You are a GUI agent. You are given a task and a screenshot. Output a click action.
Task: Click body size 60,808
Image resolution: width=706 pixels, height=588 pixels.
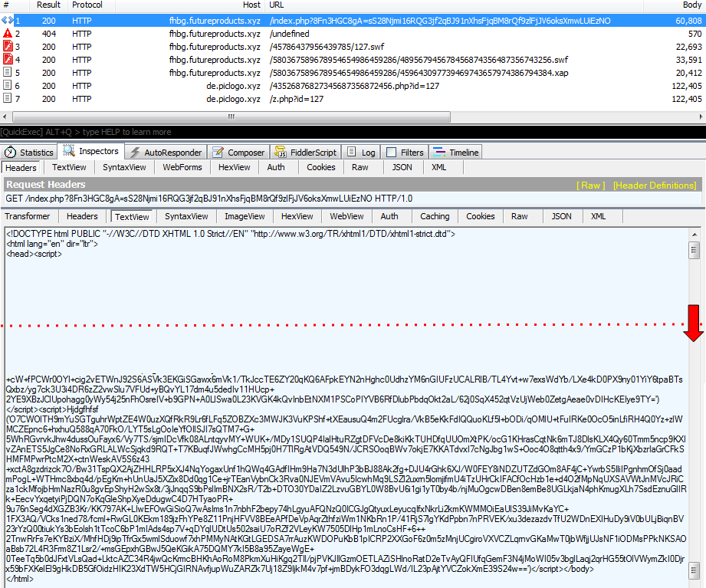pyautogui.click(x=688, y=20)
